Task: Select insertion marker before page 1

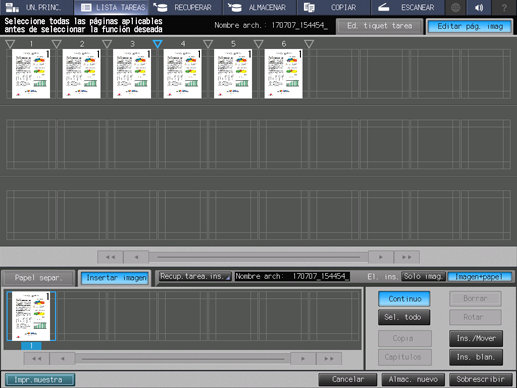Action: pos(10,44)
